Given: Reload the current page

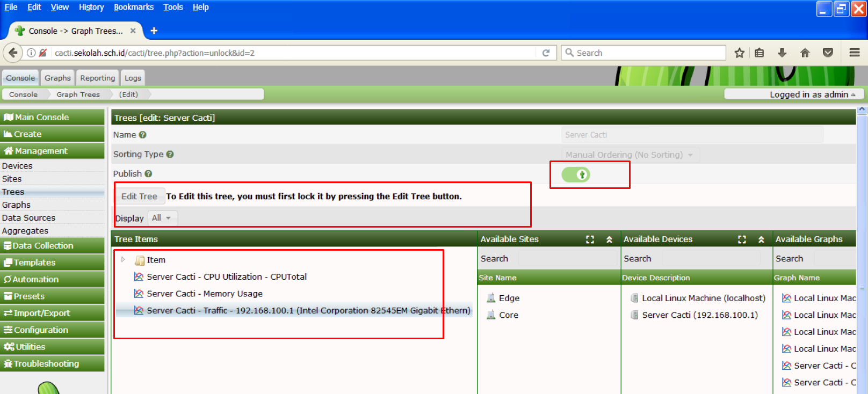Looking at the screenshot, I should coord(546,53).
